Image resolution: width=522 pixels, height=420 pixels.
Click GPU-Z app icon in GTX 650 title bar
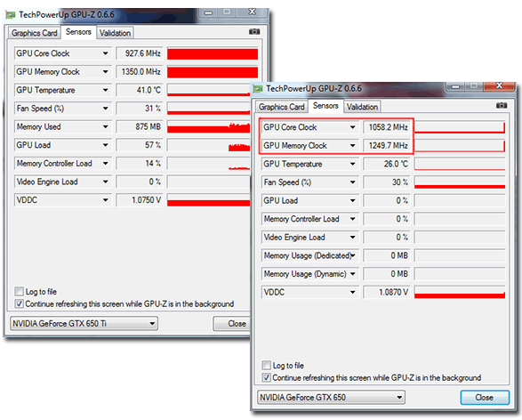tap(258, 89)
